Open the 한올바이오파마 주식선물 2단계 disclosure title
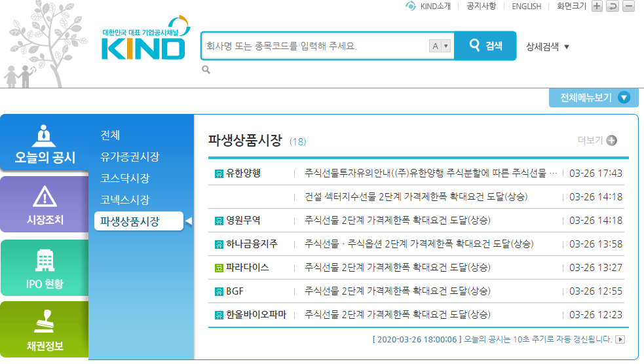The height and width of the screenshot is (364, 644). coord(398,315)
